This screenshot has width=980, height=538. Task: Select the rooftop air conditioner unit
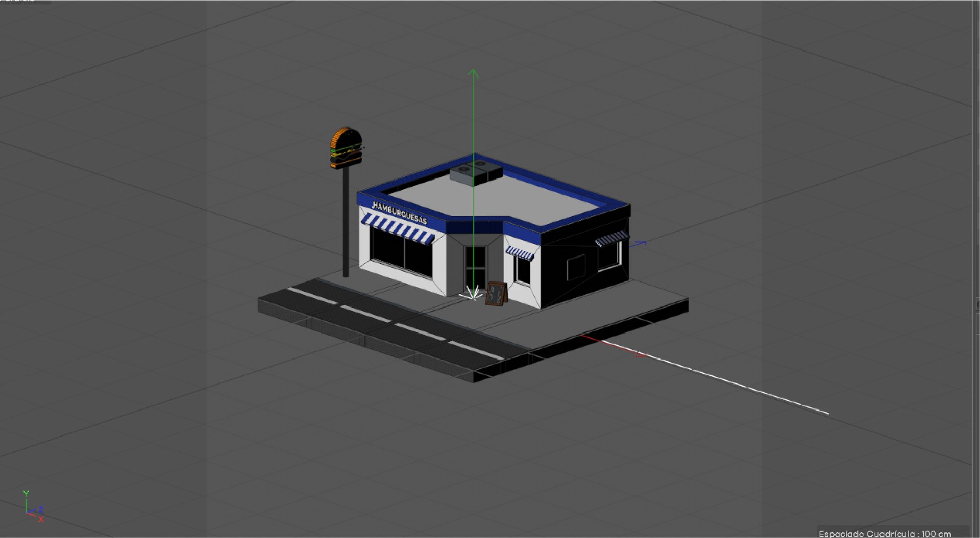point(476,172)
